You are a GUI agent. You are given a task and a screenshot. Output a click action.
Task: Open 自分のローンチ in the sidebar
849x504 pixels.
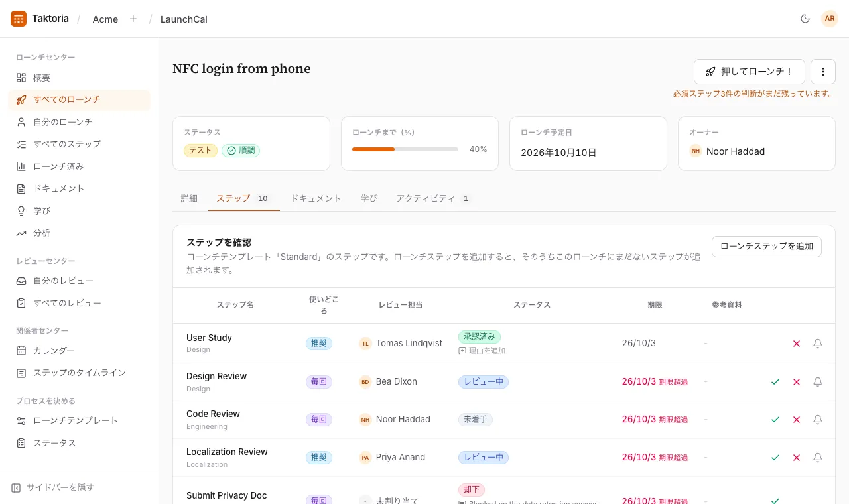[80, 122]
